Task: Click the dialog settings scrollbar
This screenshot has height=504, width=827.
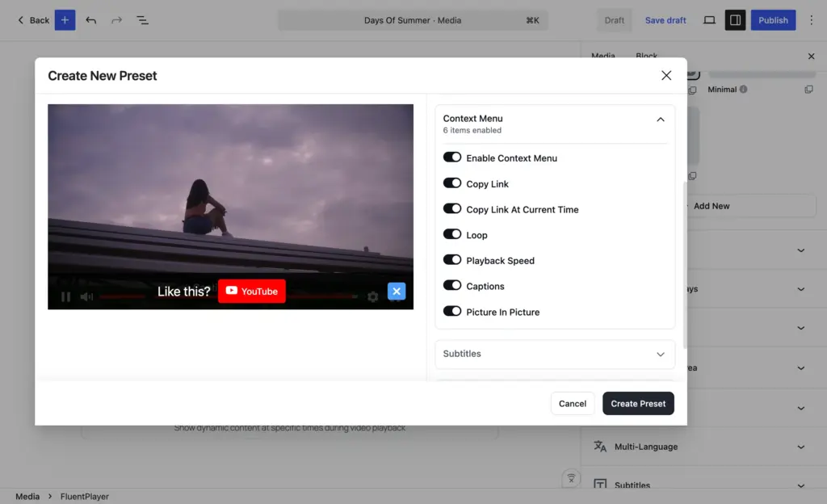Action: click(x=685, y=265)
